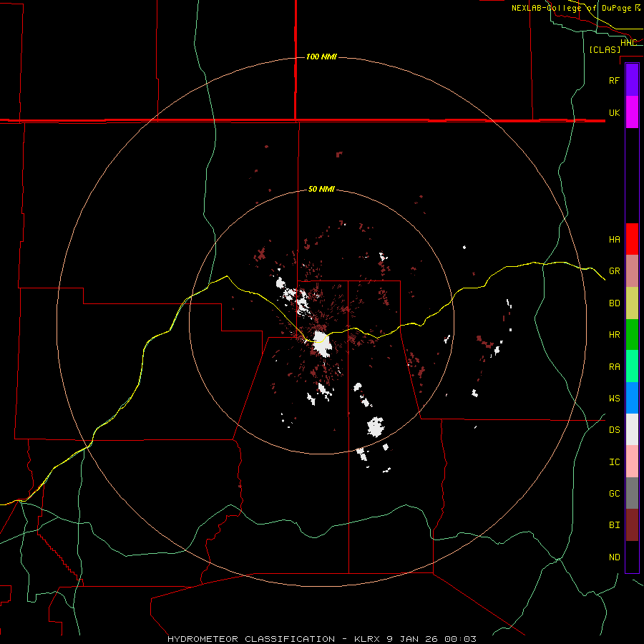This screenshot has width=644, height=644.
Task: Click the 'RA' legend label
Action: (615, 367)
